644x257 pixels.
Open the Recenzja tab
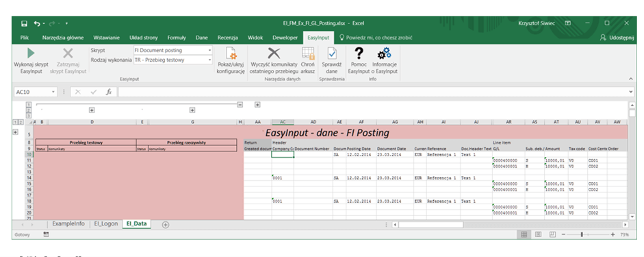228,38
